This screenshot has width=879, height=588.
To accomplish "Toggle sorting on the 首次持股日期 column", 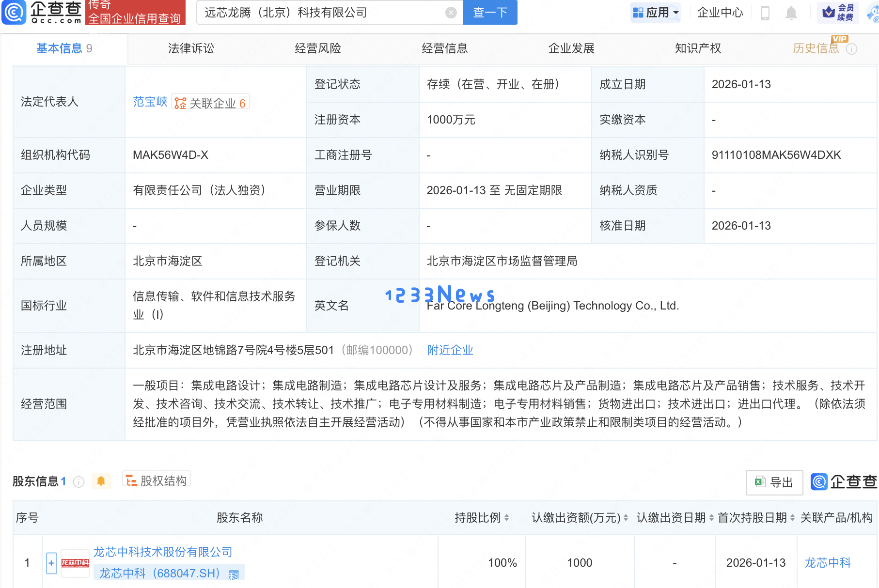I will point(793,517).
